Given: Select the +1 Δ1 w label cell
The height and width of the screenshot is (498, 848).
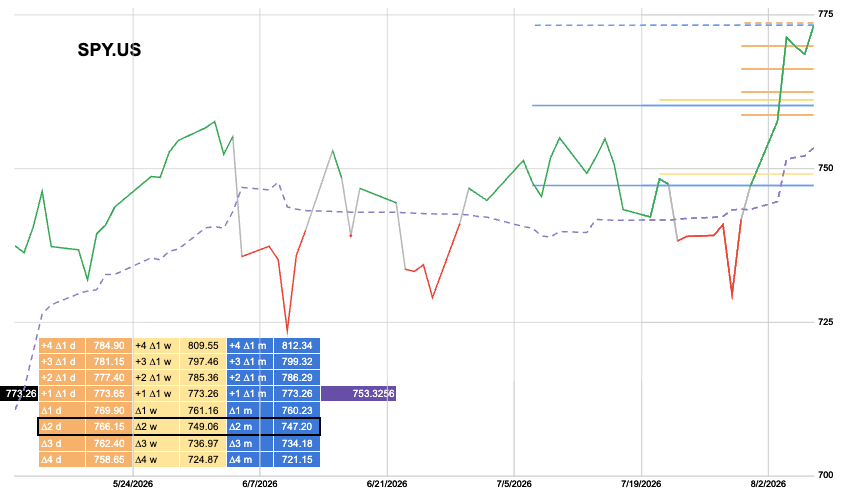Looking at the screenshot, I should (156, 394).
